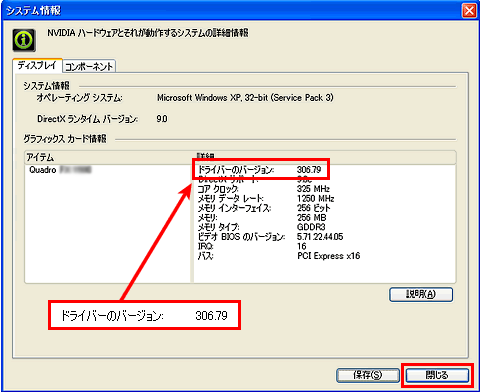This screenshot has width=480, height=392.
Task: Switch to the コンポーネント tab
Action: coord(89,66)
